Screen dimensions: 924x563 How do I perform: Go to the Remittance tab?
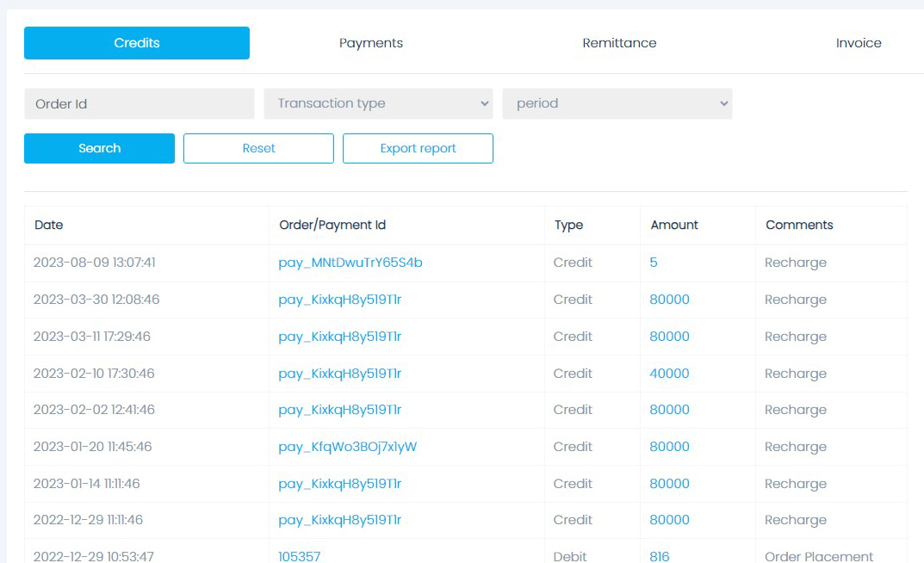(619, 43)
